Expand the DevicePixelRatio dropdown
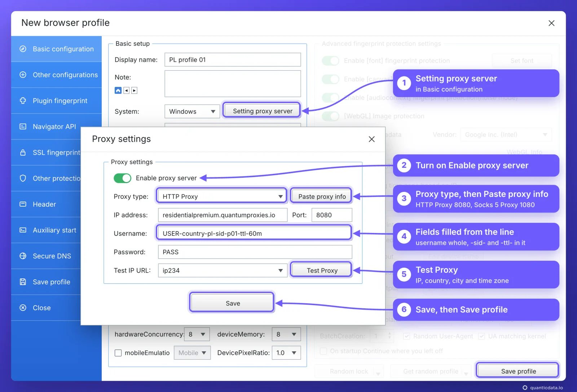577x392 pixels. click(x=286, y=353)
